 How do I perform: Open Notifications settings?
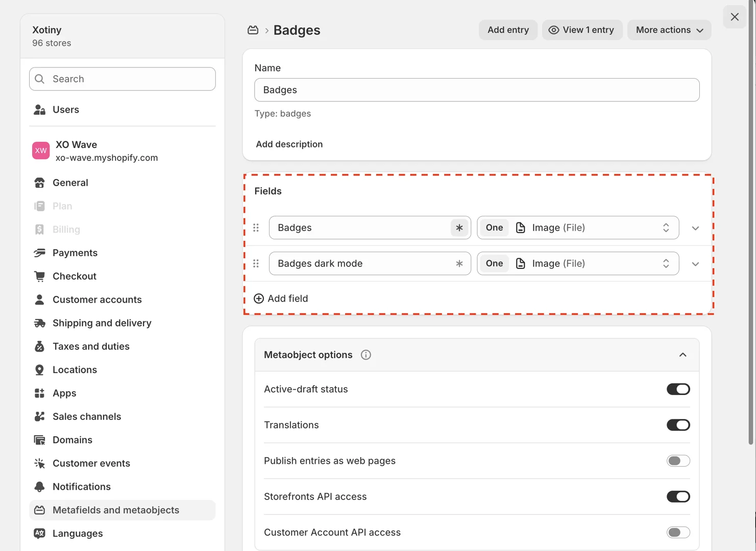123,487
